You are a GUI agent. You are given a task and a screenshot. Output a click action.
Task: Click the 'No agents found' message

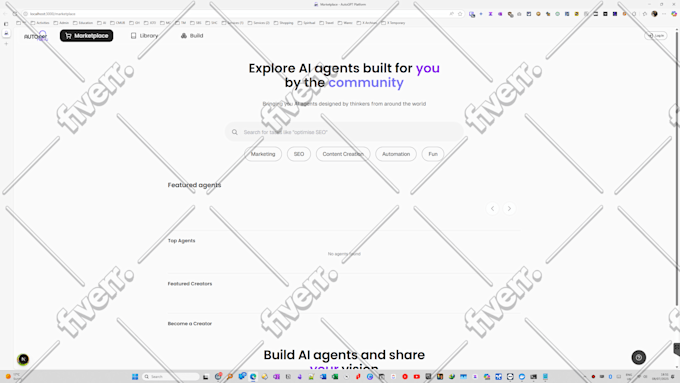[344, 254]
